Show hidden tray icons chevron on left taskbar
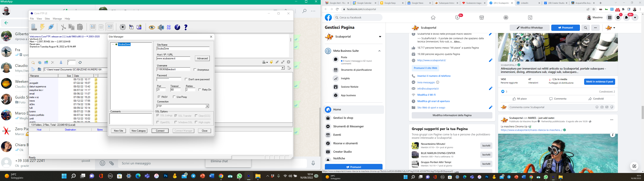 [x=267, y=176]
